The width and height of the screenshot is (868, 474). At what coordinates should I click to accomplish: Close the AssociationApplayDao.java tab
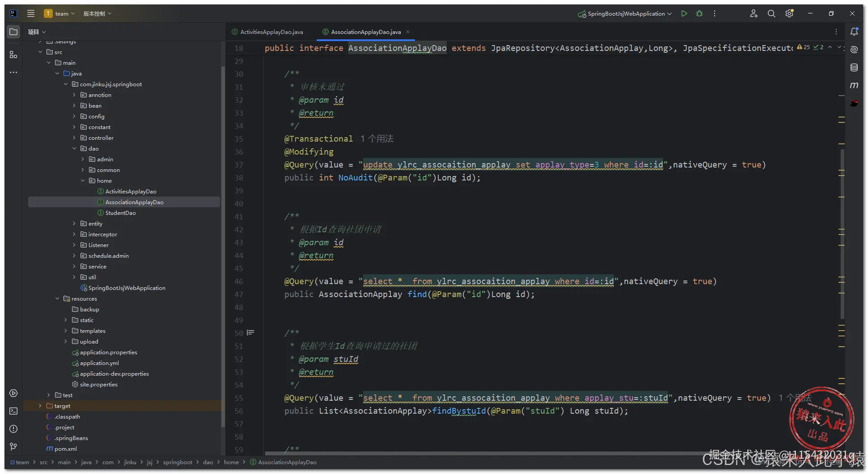point(408,32)
